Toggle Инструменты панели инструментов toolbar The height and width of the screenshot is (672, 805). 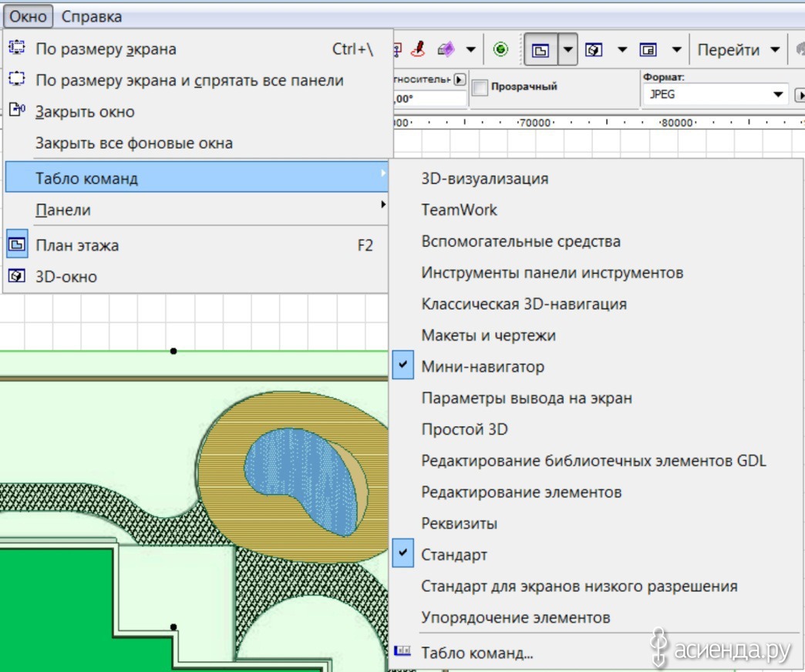(595, 272)
